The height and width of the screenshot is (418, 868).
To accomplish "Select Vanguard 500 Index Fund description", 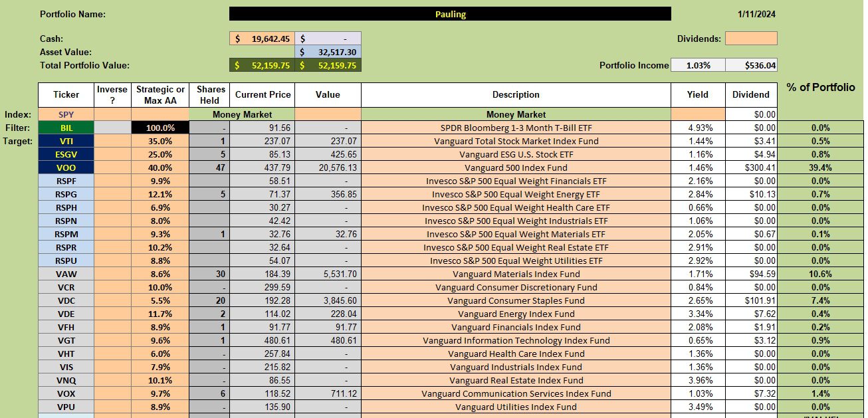I will click(x=516, y=167).
